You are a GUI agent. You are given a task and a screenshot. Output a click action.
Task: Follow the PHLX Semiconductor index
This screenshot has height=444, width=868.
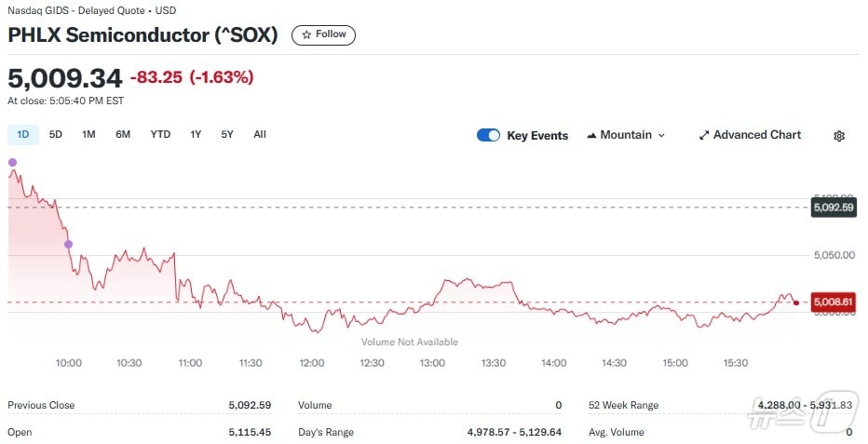point(323,34)
